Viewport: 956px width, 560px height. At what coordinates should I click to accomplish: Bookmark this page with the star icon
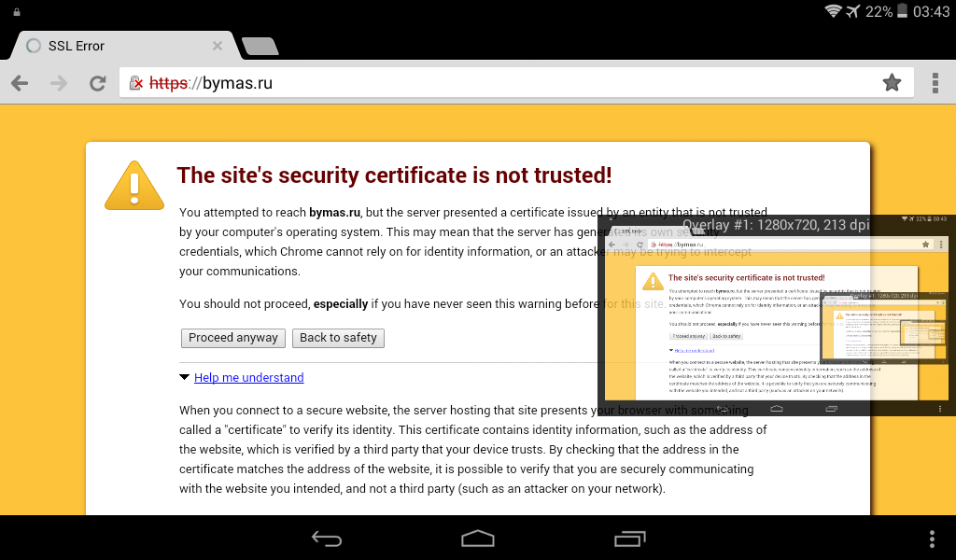point(892,83)
